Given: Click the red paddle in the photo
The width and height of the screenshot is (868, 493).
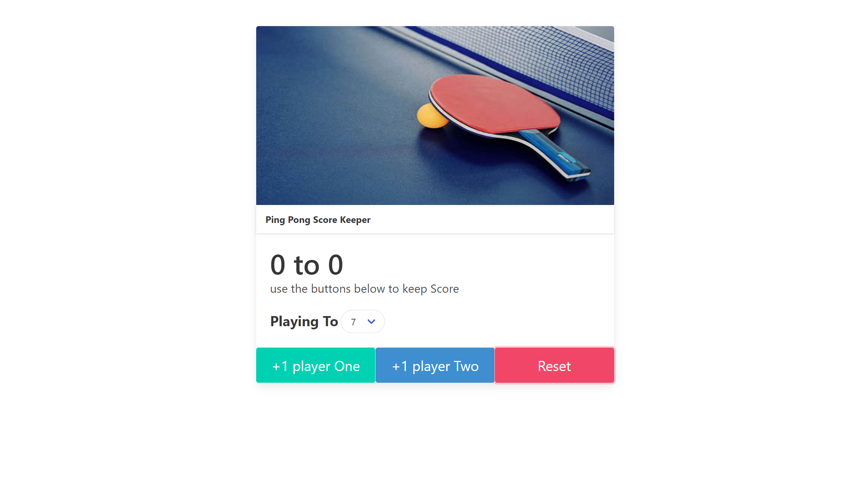Looking at the screenshot, I should [x=495, y=103].
